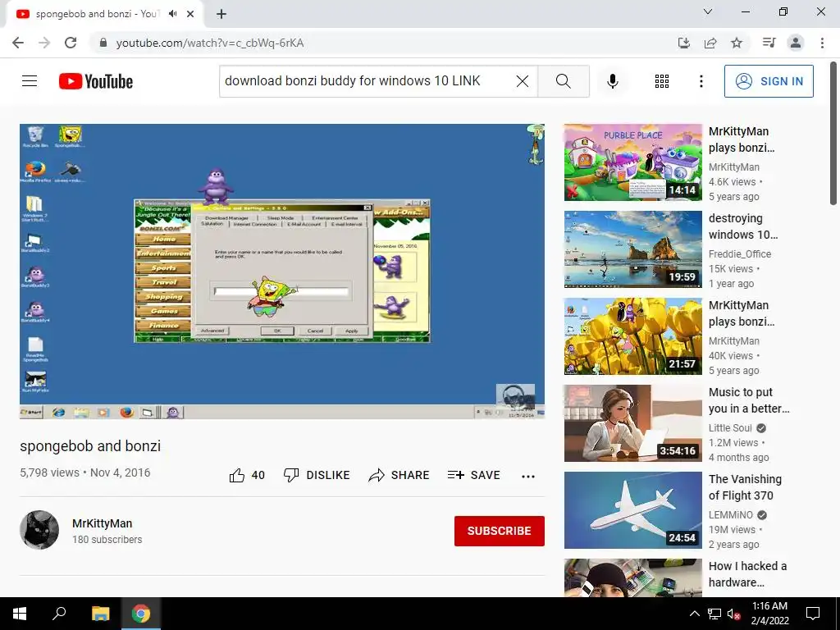Image resolution: width=840 pixels, height=630 pixels.
Task: Open How I hacked a hardware thumbnail
Action: [632, 578]
